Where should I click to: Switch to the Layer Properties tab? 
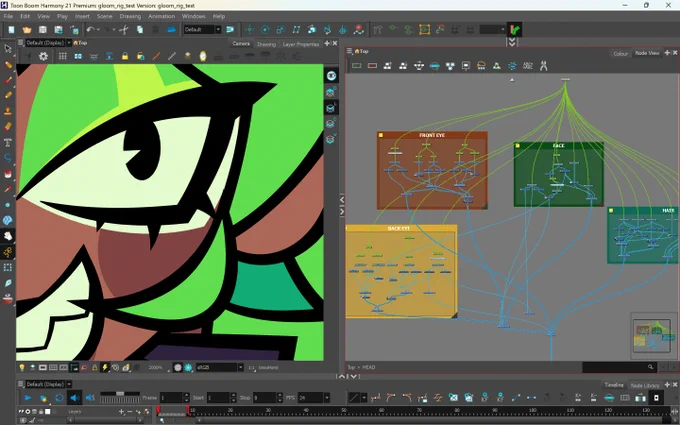[301, 44]
